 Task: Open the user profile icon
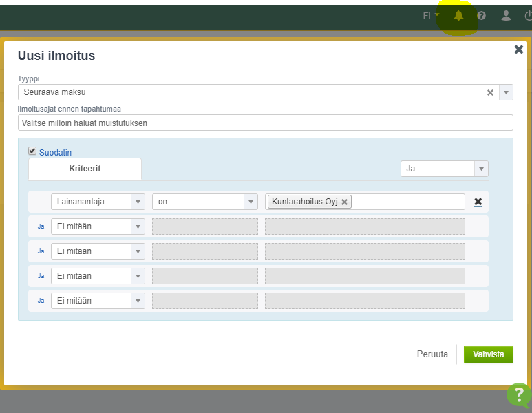tap(506, 16)
